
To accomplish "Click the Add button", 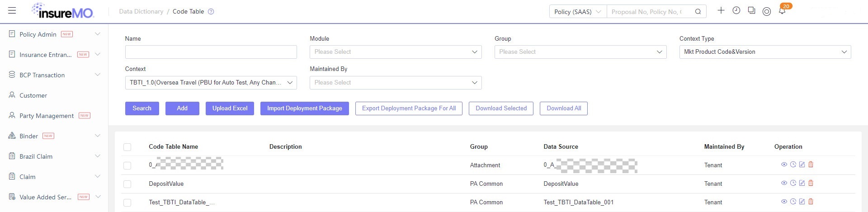I will click(x=182, y=108).
